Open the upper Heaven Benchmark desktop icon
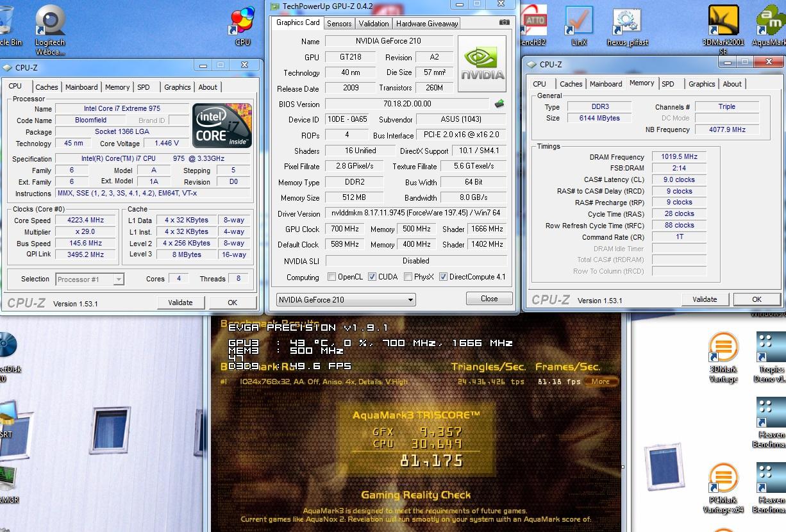The image size is (786, 532). click(771, 423)
